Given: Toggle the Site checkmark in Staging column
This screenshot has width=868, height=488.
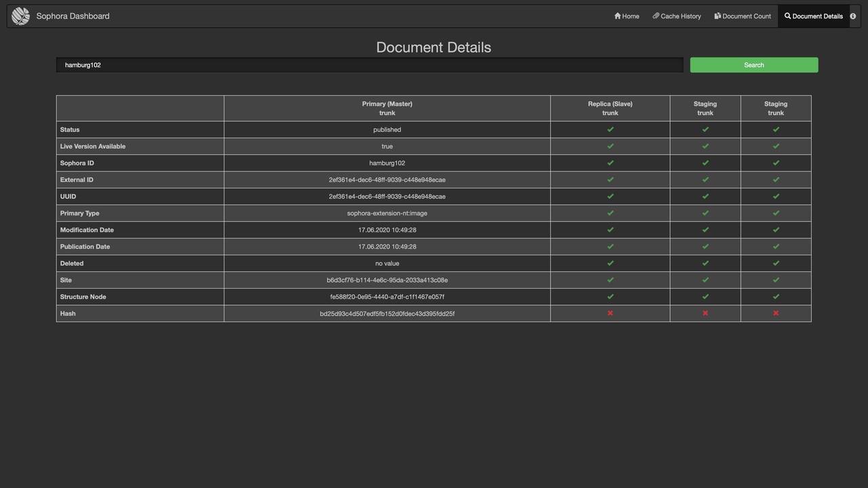Looking at the screenshot, I should pos(705,279).
